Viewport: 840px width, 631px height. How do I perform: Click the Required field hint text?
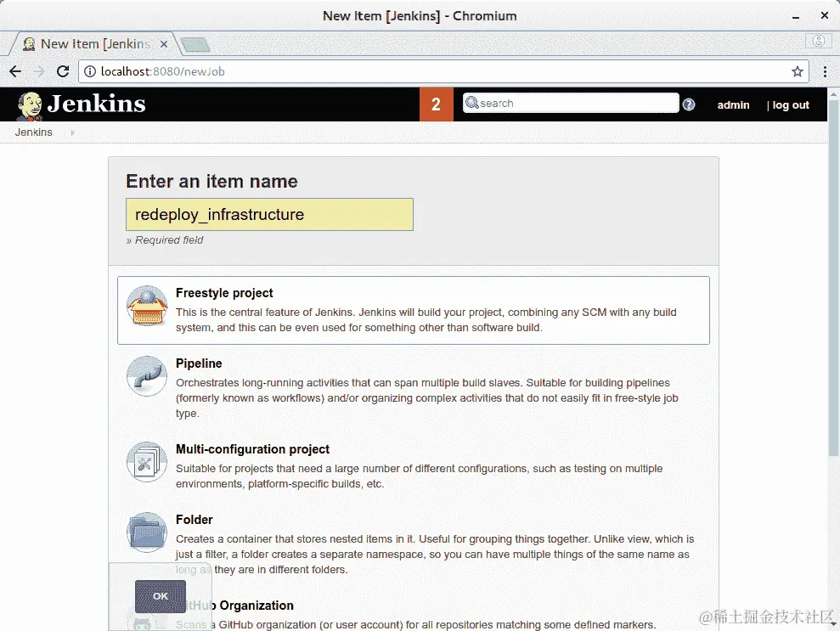pyautogui.click(x=165, y=240)
